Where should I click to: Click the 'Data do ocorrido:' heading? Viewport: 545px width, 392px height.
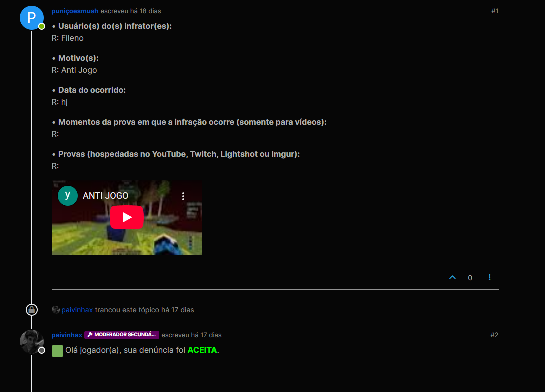pyautogui.click(x=92, y=90)
